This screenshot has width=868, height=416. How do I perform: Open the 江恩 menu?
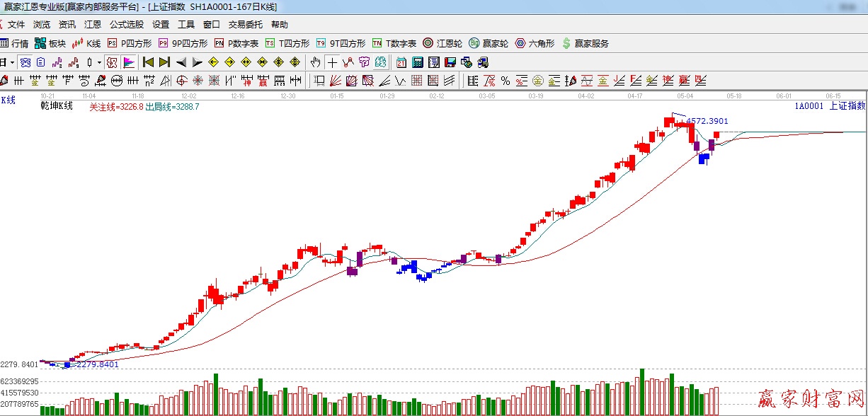click(92, 25)
